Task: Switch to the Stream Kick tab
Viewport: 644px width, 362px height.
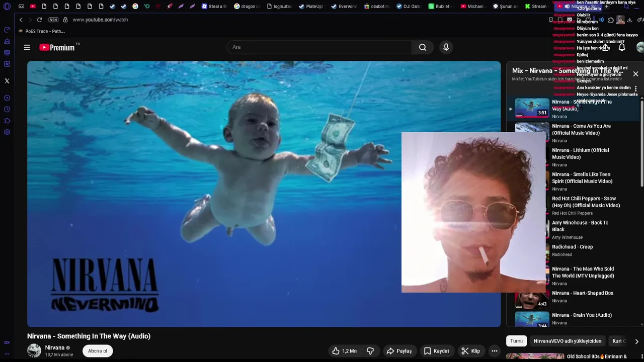Action: 537,7
